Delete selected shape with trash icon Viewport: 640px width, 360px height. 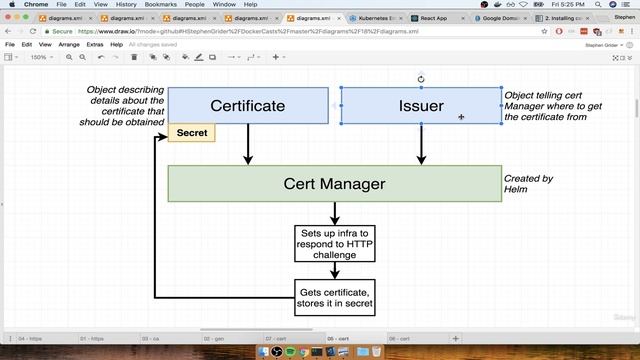click(x=134, y=57)
